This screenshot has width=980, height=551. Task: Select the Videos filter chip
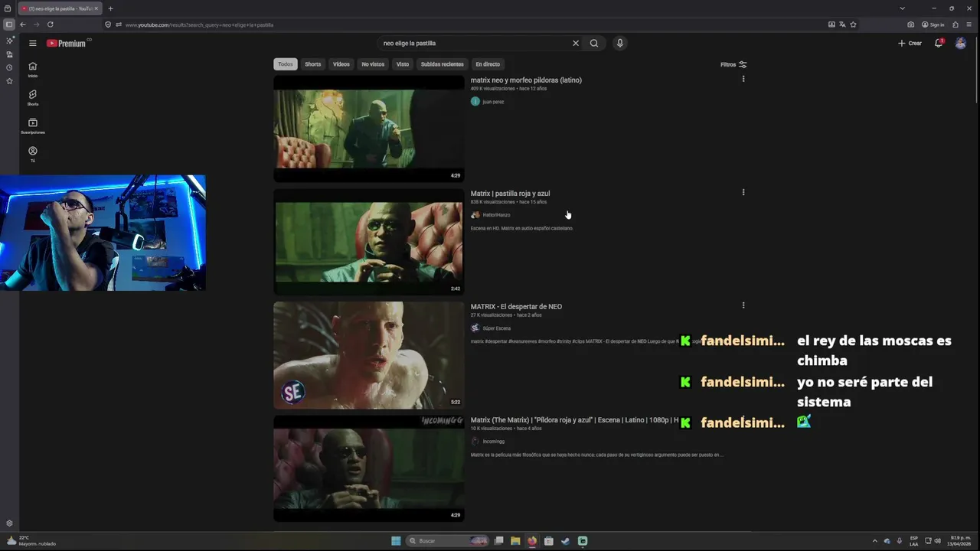click(341, 64)
